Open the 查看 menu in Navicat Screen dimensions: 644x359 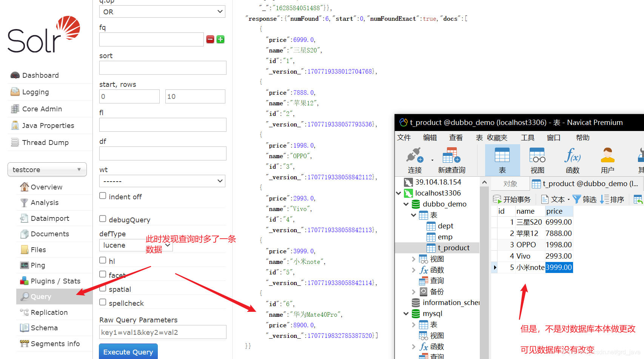[456, 138]
